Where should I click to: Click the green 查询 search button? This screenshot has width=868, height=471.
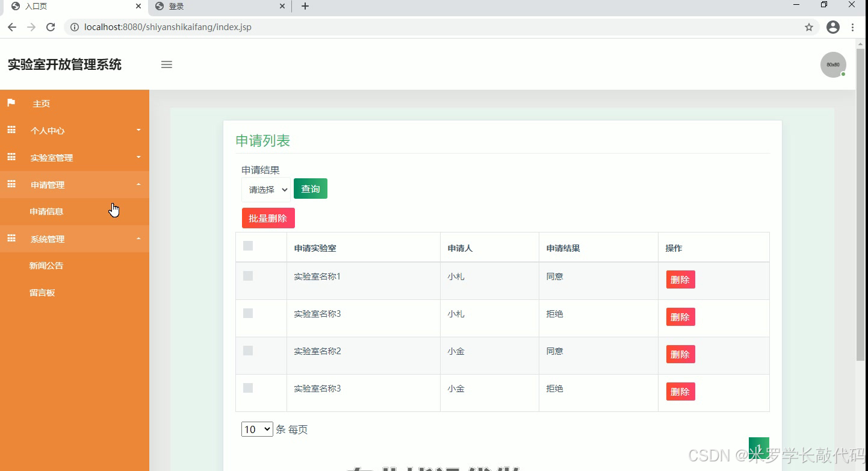310,189
